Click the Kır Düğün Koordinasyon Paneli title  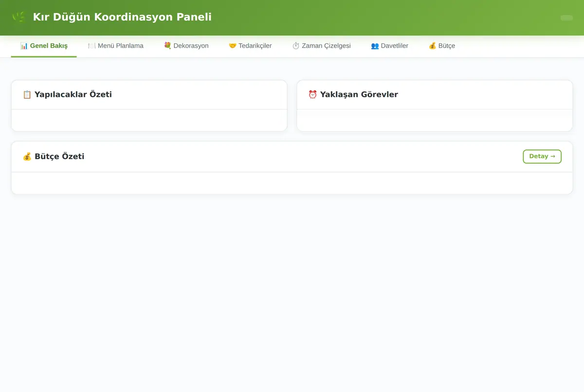[x=122, y=17]
